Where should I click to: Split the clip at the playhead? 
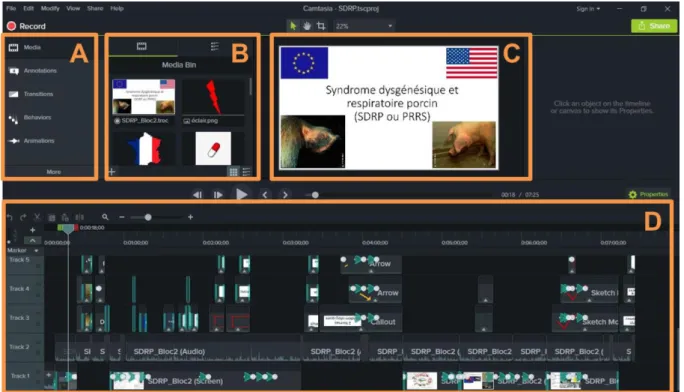[79, 217]
